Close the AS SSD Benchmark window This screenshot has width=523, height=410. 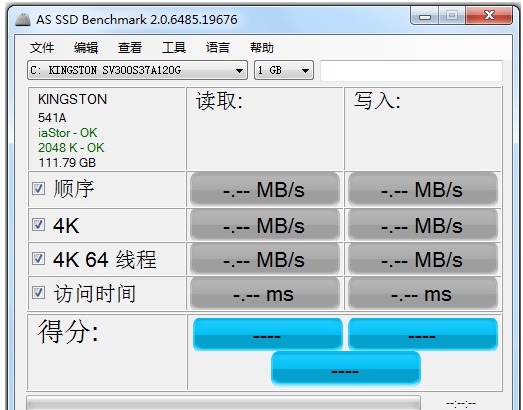[x=489, y=15]
